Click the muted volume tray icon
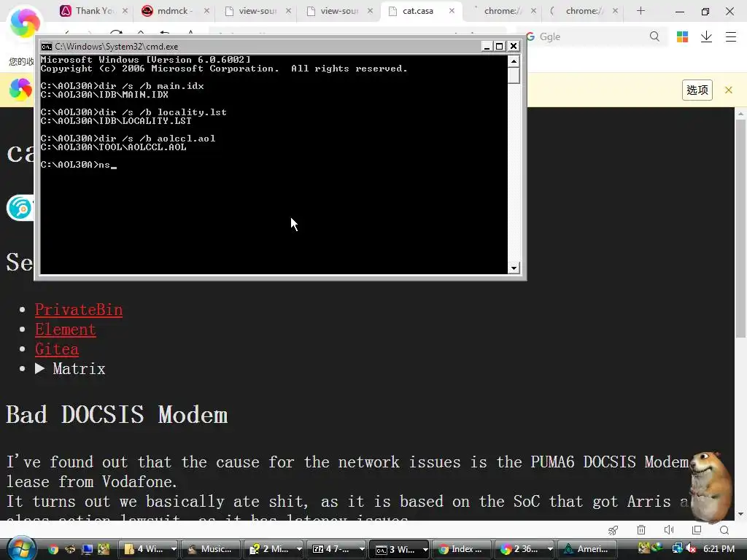This screenshot has width=747, height=560. pos(691,549)
